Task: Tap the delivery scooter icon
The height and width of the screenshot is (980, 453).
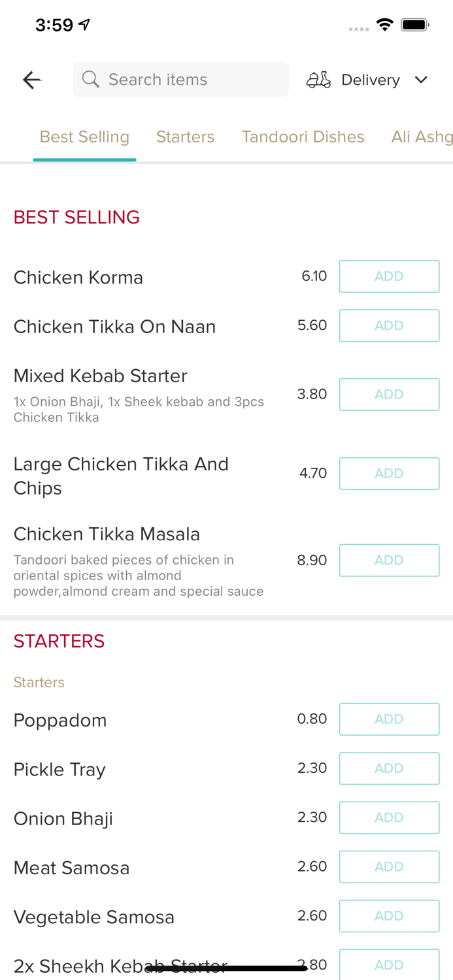Action: (318, 80)
